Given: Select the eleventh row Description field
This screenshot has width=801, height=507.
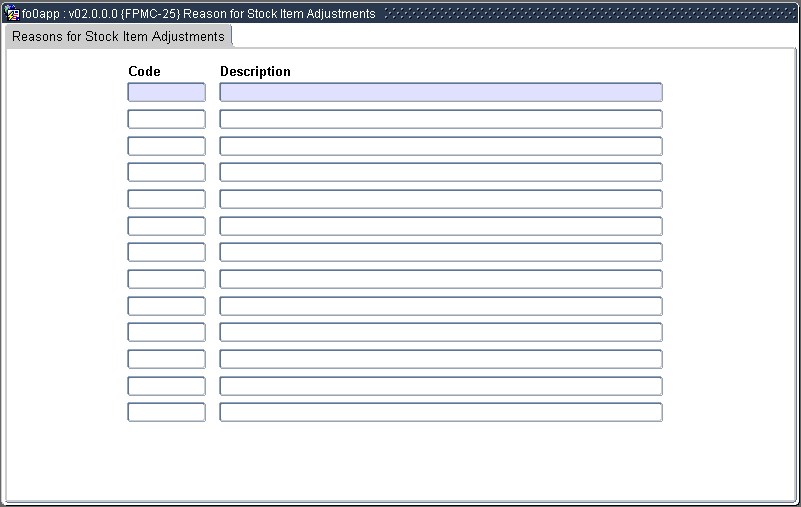Looking at the screenshot, I should click(440, 359).
